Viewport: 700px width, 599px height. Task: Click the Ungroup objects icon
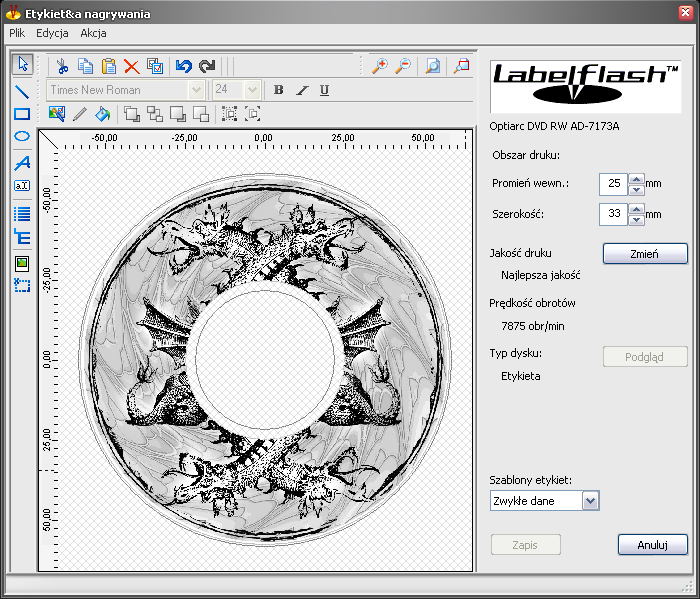(253, 114)
